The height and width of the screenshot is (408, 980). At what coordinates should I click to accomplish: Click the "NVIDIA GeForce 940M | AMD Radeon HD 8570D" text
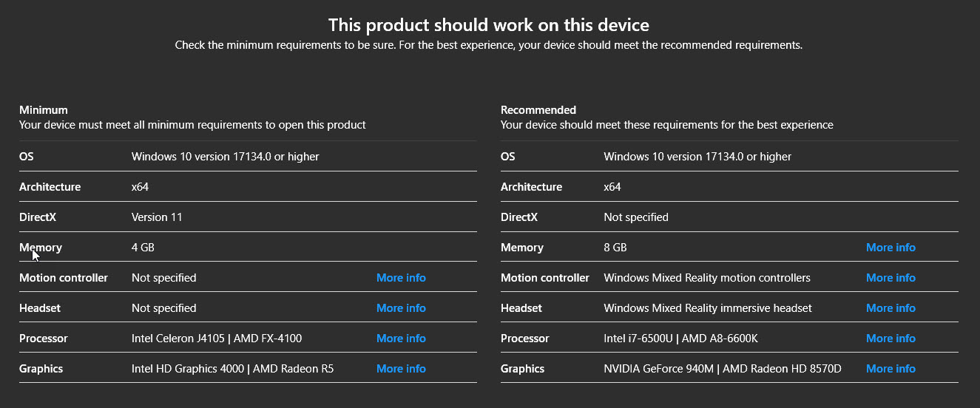coord(723,369)
